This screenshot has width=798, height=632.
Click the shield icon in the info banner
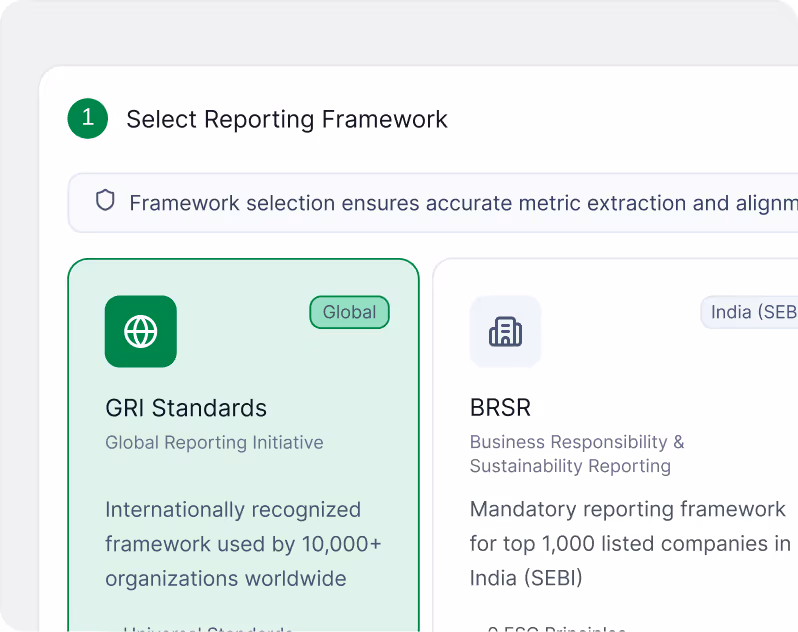105,201
